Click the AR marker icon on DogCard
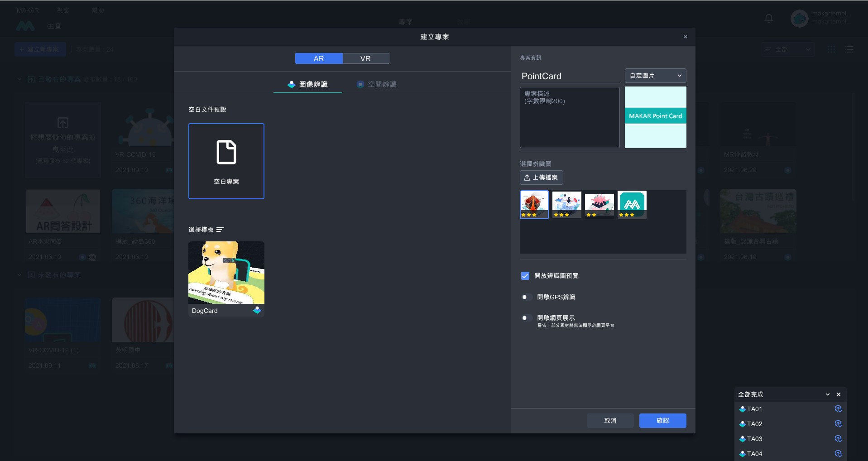Image resolution: width=868 pixels, height=461 pixels. pyautogui.click(x=257, y=311)
